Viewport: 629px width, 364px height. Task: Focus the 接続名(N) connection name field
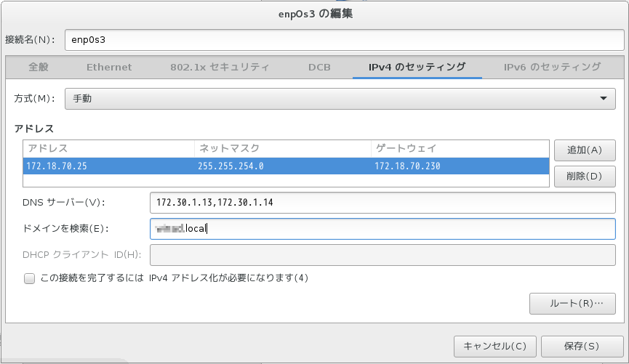pyautogui.click(x=344, y=40)
